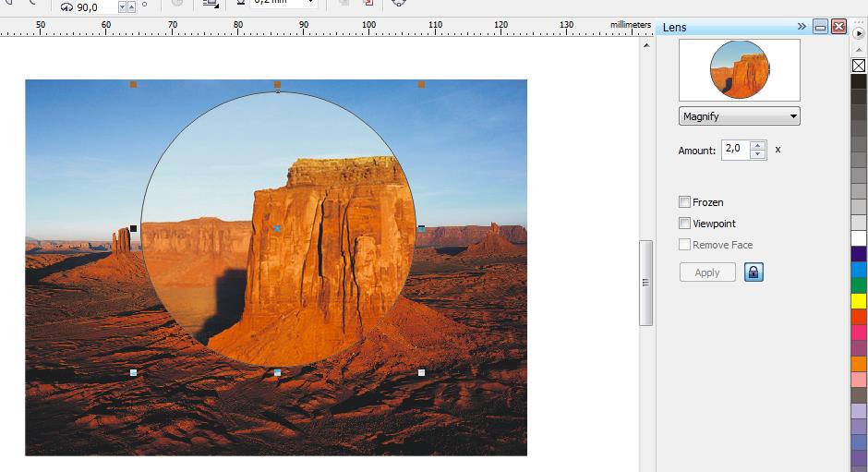
Task: Select the middle-right selection handle
Action: [x=422, y=228]
